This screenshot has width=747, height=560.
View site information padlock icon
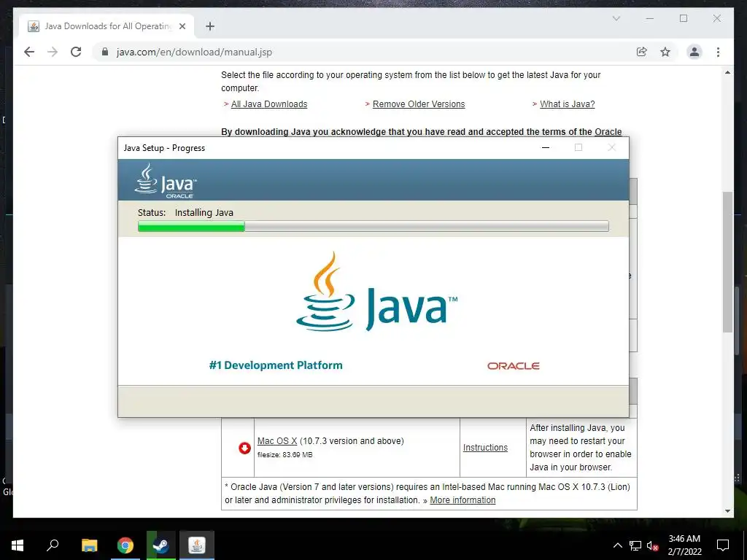105,52
